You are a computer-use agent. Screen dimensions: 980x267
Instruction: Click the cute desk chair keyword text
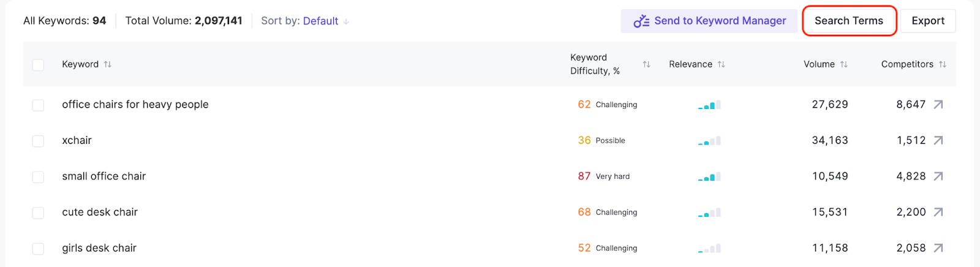click(100, 212)
